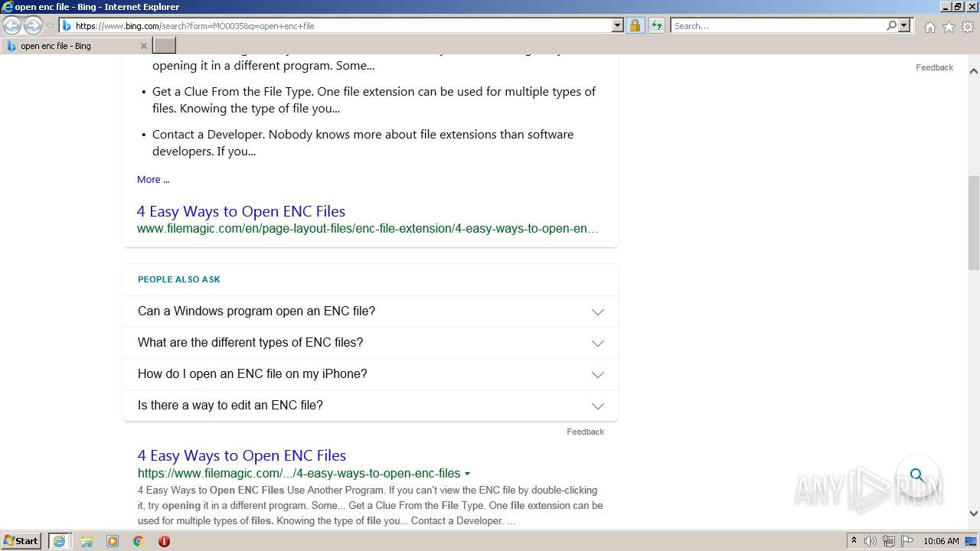
Task: Click the scroll down arrow
Action: pyautogui.click(x=974, y=514)
